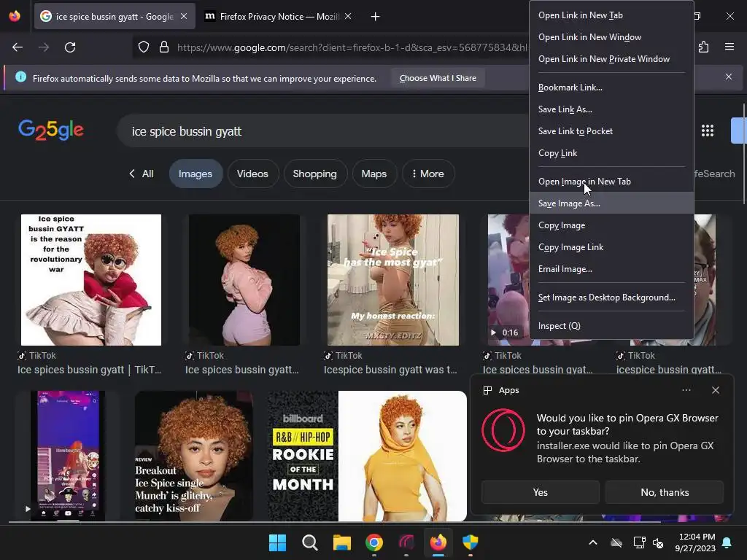
Task: Open the pink outfit image thumbnail
Action: click(x=244, y=280)
